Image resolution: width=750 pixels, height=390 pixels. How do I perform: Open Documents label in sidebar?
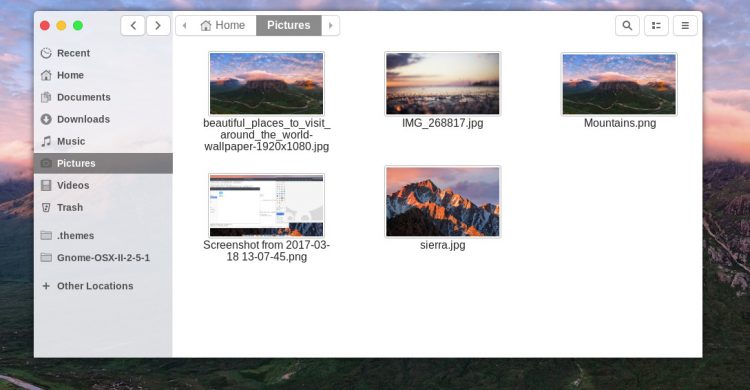84,97
